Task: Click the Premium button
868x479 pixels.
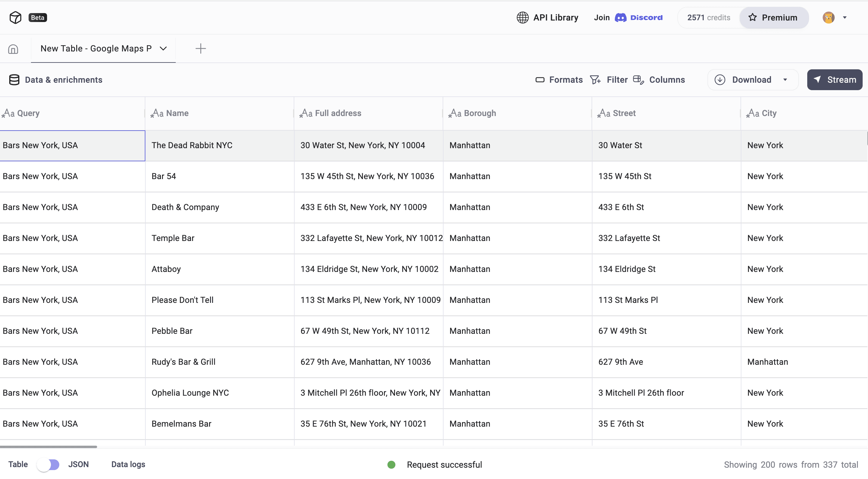Action: [774, 18]
